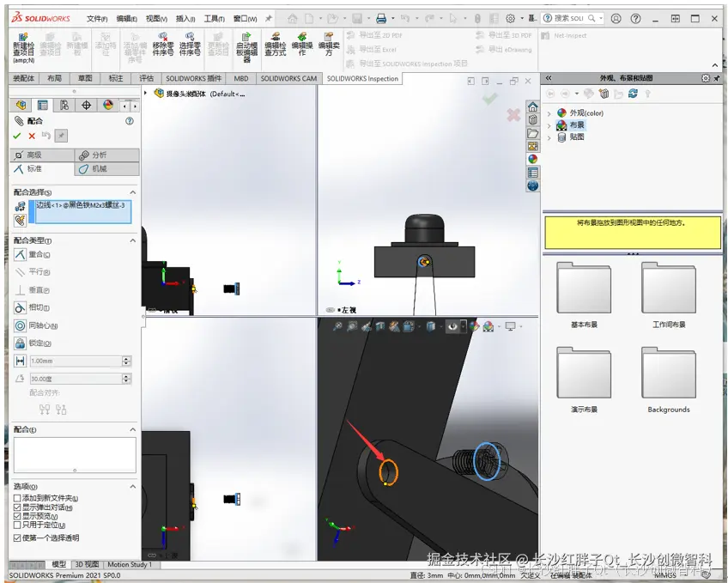Open Custom Properties list icon in task pane
This screenshot has height=583, width=728.
(x=532, y=173)
